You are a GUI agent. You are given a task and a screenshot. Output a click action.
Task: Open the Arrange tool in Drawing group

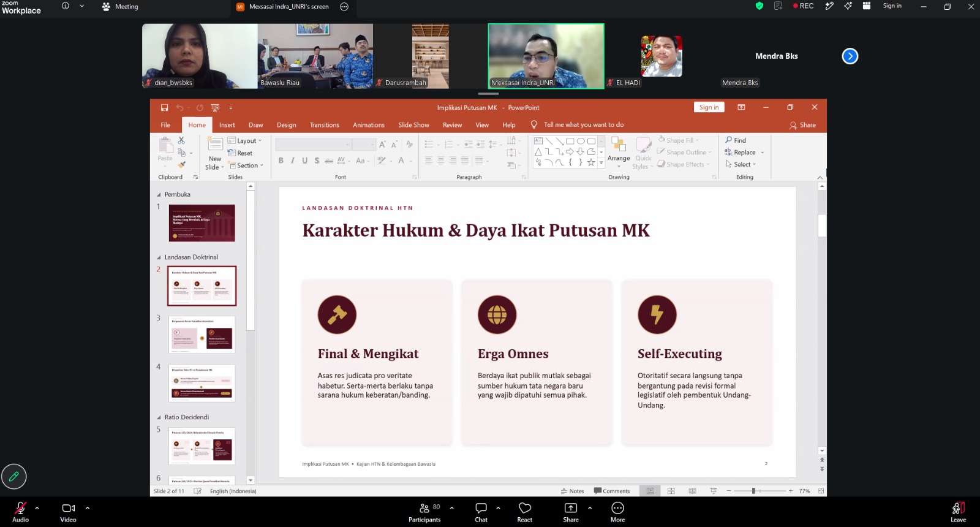click(x=619, y=152)
